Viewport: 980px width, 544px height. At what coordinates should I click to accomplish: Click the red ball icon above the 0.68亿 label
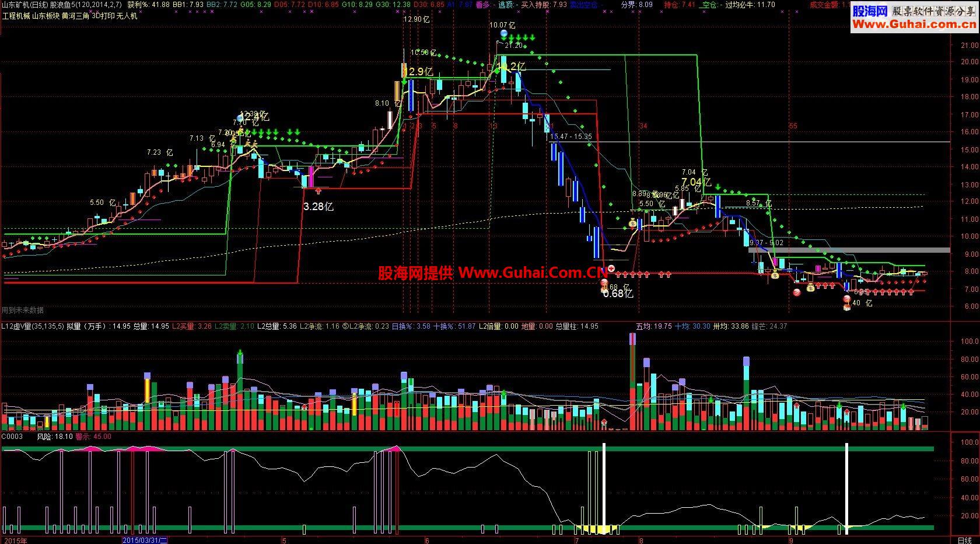604,283
